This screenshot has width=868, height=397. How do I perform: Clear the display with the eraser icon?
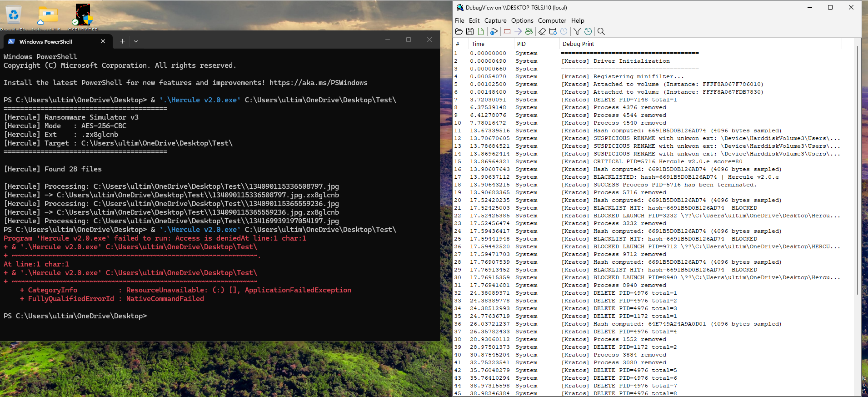[542, 31]
